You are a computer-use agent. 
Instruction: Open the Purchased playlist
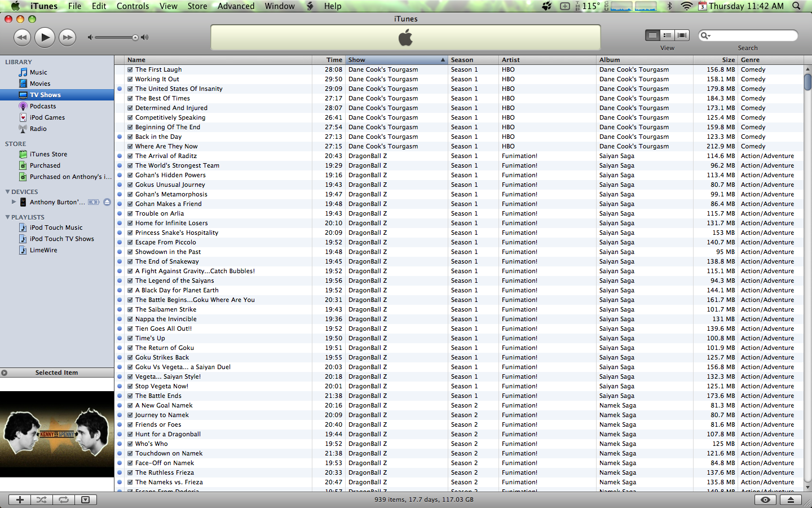tap(57, 165)
